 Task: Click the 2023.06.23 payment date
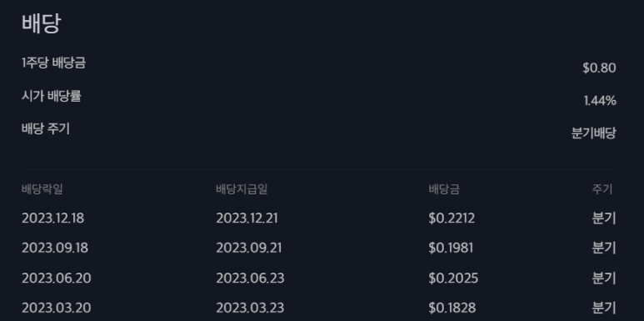250,278
